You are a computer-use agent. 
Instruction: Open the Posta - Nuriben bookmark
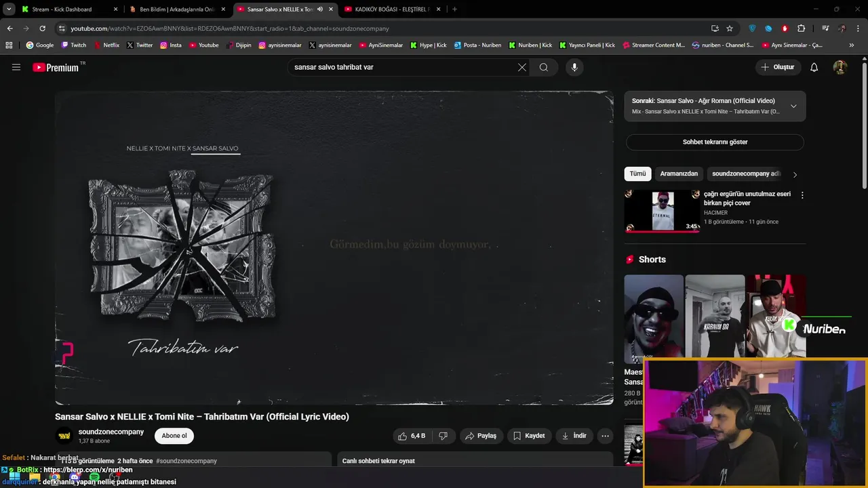click(x=477, y=45)
